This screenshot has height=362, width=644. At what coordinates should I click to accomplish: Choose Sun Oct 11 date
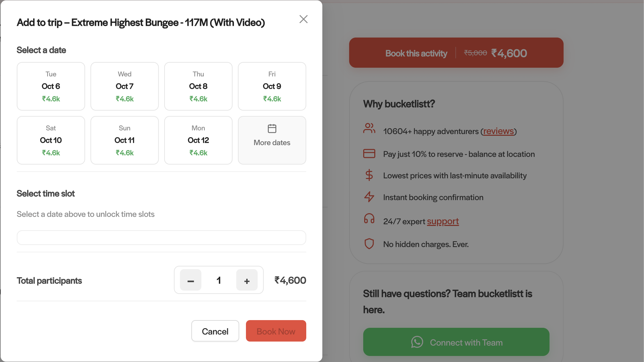(x=125, y=140)
